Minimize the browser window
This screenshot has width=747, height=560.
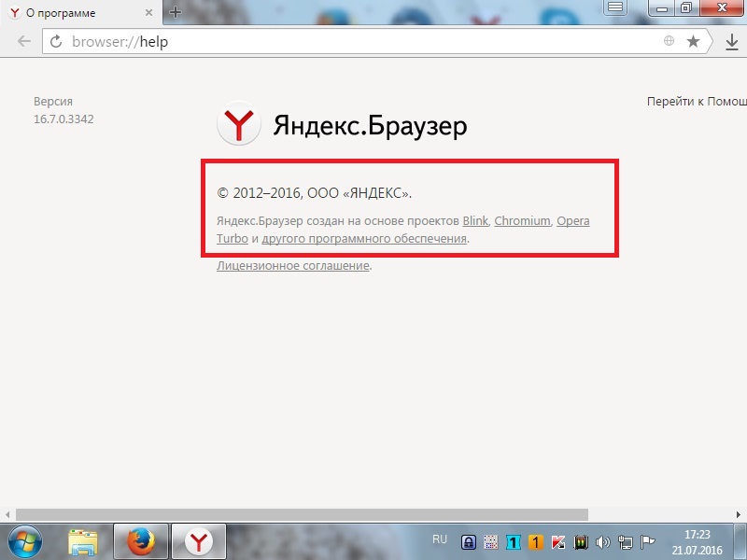(662, 7)
